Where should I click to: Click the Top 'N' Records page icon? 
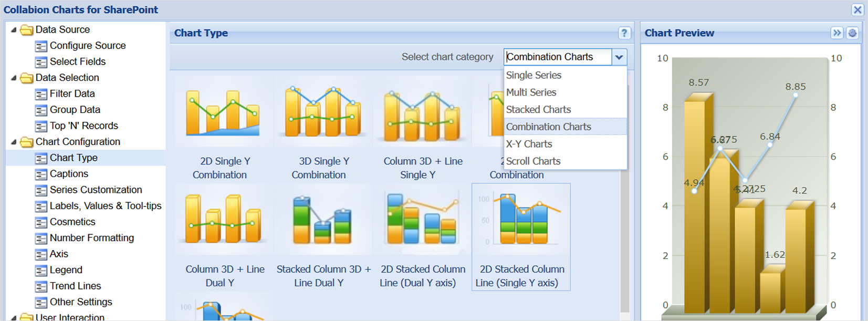click(x=41, y=126)
